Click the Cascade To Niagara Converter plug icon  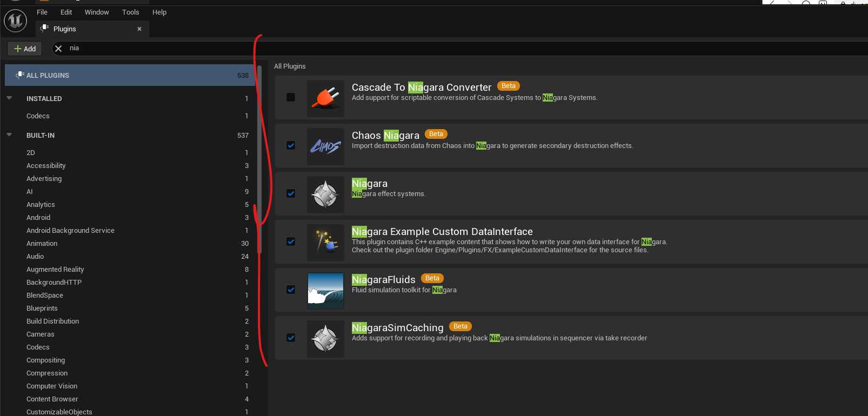tap(325, 98)
